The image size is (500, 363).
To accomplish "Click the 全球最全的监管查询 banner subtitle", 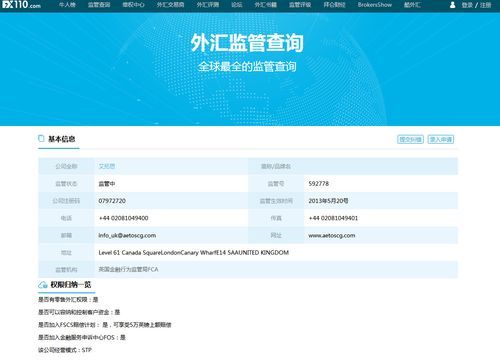I will (247, 67).
